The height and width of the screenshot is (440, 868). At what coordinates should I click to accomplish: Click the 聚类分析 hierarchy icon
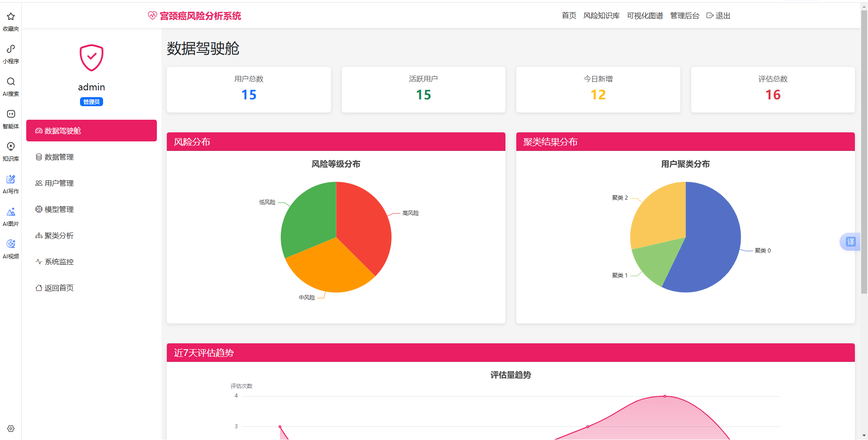click(x=39, y=235)
